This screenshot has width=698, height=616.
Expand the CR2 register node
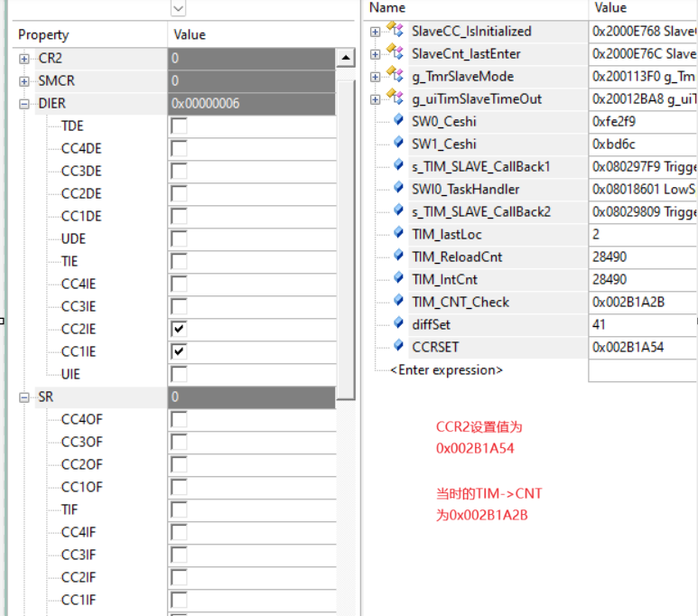[x=24, y=59]
